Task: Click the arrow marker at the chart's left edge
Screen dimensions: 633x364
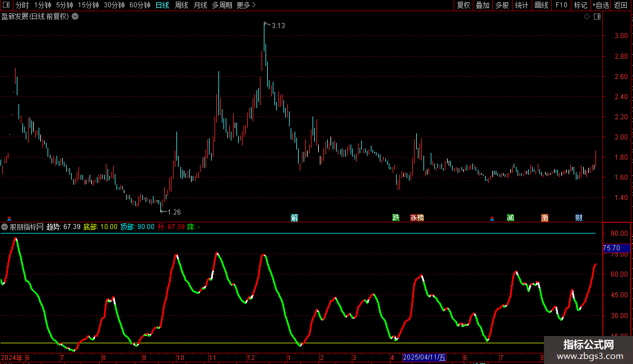Action: pos(9,218)
